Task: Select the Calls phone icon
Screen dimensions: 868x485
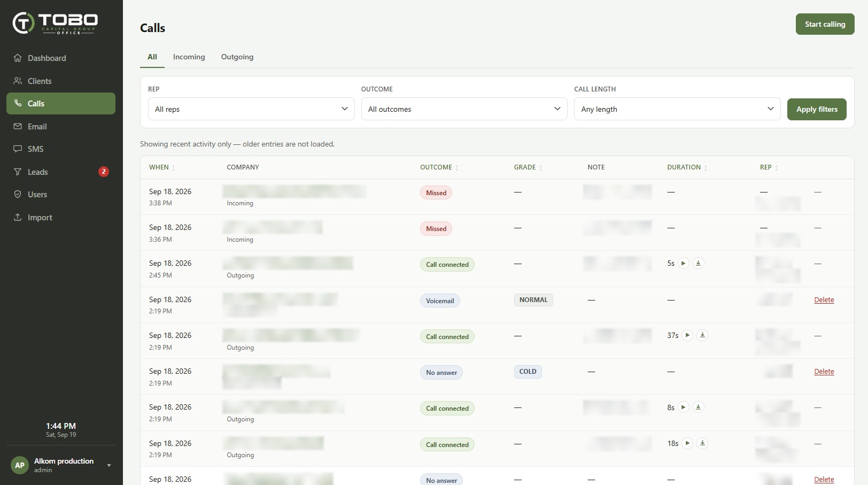Action: pyautogui.click(x=18, y=103)
